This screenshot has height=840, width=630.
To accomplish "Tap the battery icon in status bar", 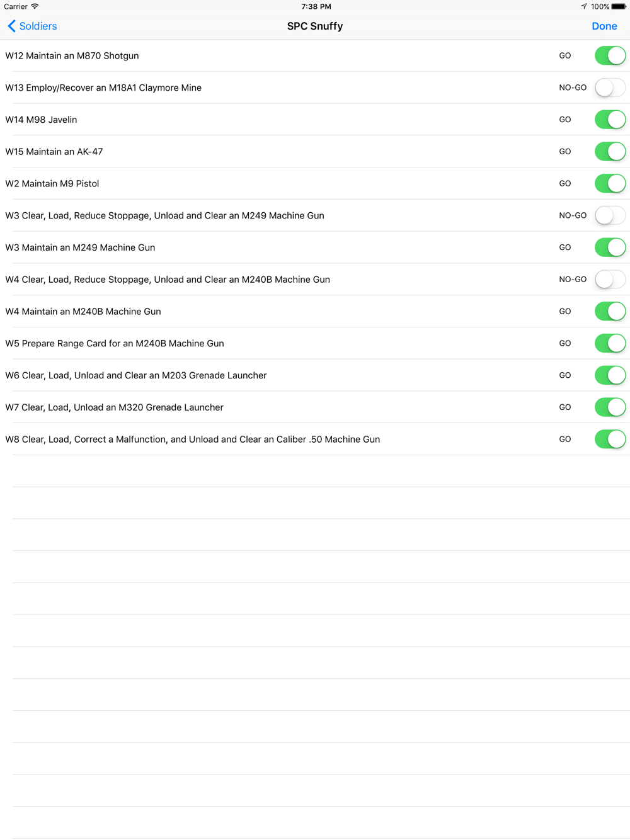I will point(619,6).
